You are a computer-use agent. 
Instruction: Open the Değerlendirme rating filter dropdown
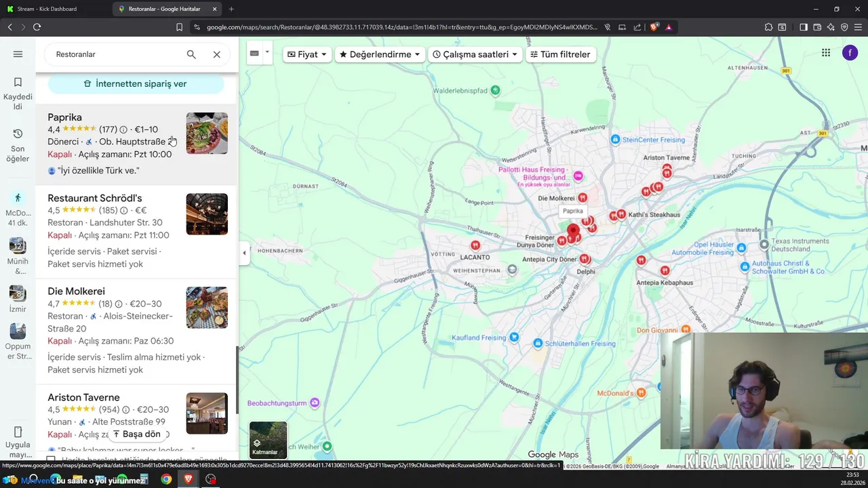click(380, 54)
